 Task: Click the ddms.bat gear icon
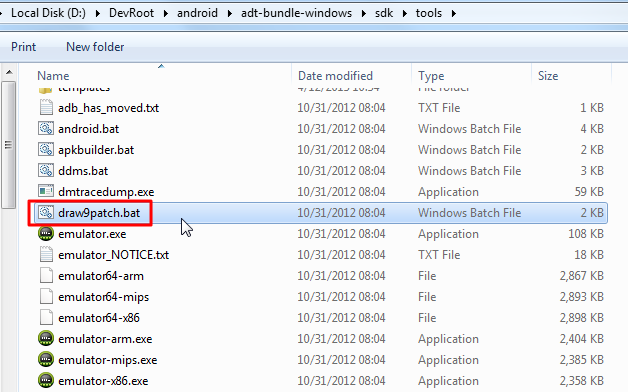(x=46, y=171)
